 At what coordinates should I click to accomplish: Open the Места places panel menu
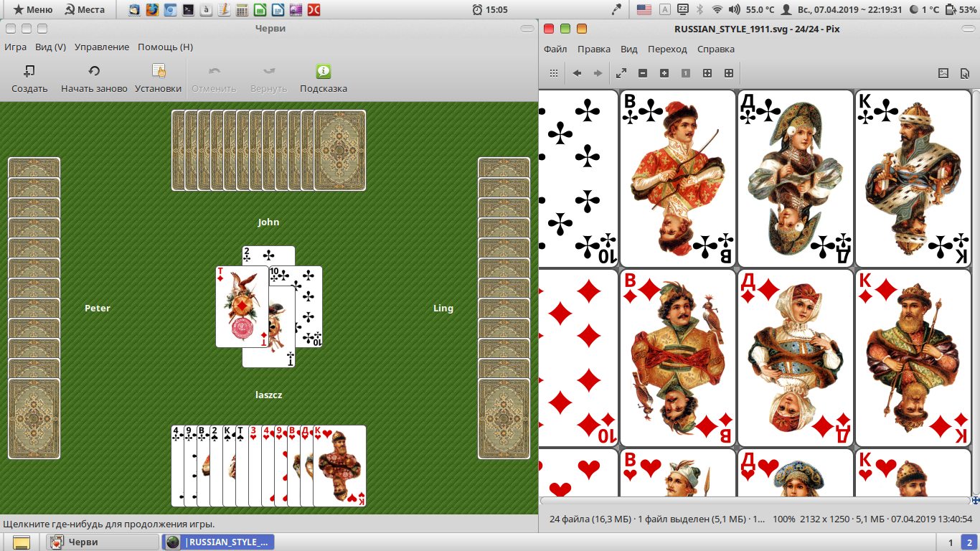pyautogui.click(x=85, y=9)
